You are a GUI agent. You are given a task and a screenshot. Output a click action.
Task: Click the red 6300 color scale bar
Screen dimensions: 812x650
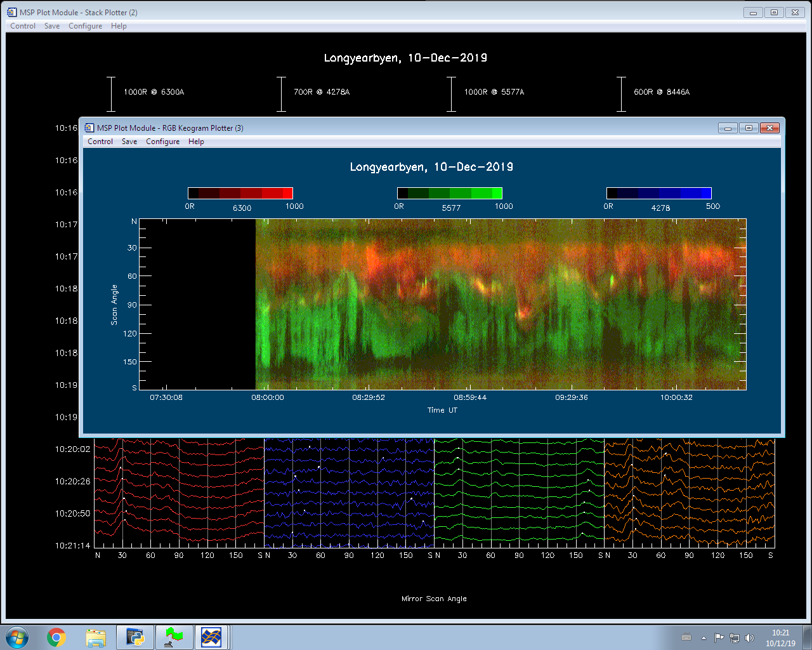pyautogui.click(x=240, y=194)
